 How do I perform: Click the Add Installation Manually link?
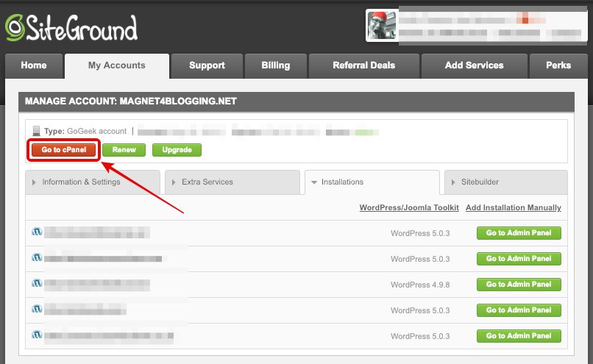(x=514, y=207)
